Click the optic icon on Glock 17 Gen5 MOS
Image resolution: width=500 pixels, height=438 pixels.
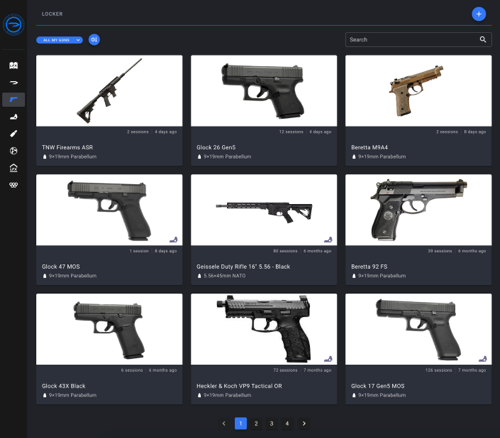483,359
